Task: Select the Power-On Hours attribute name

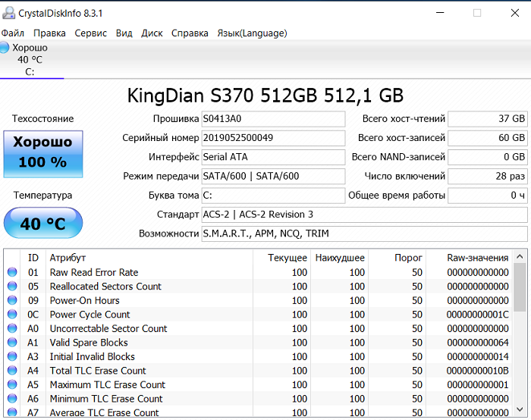Action: pyautogui.click(x=85, y=300)
